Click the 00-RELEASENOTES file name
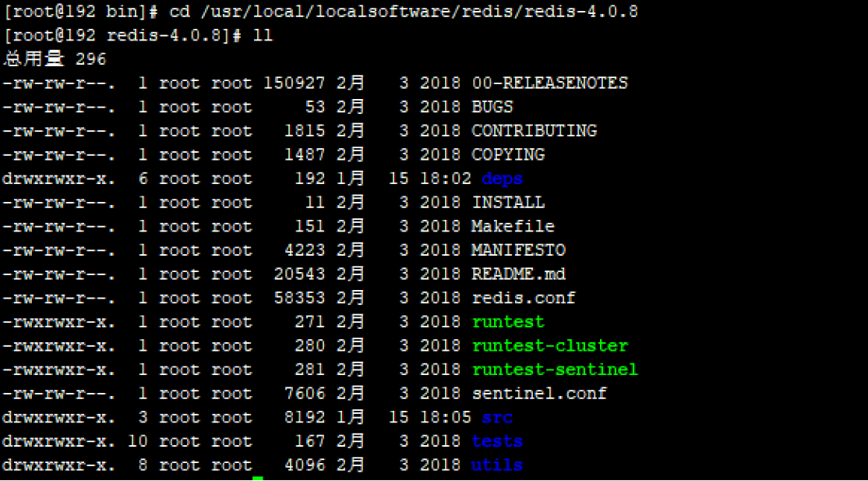The width and height of the screenshot is (868, 481). pos(549,83)
